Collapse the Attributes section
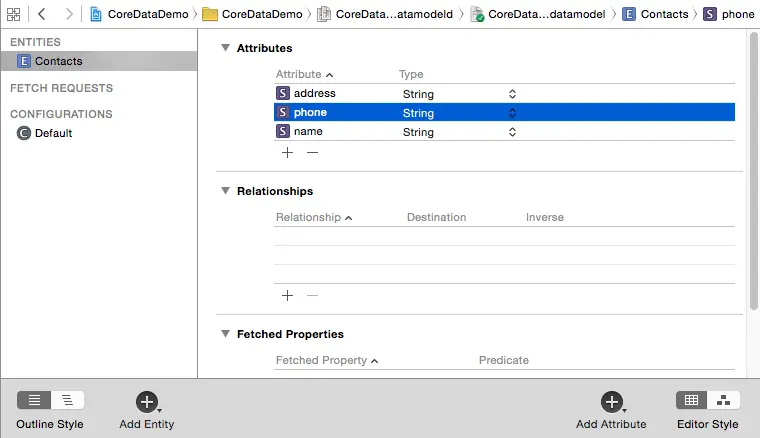This screenshot has height=438, width=760. tap(225, 47)
